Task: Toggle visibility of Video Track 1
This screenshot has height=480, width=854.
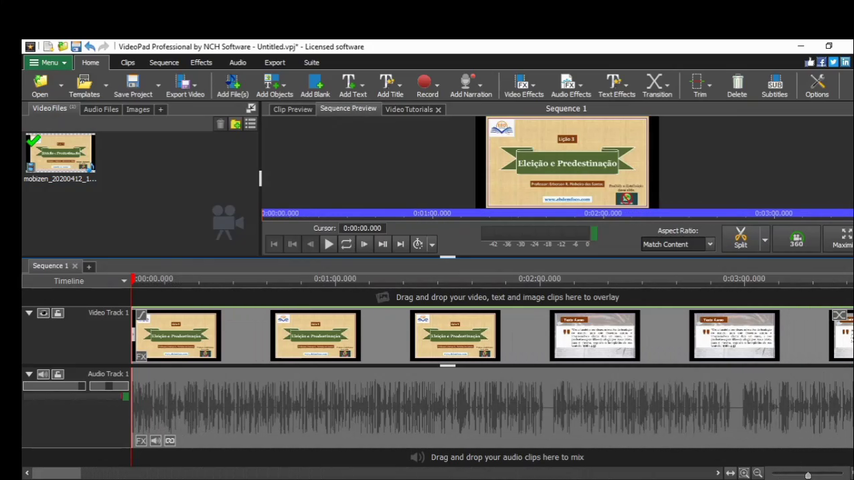Action: [x=43, y=313]
